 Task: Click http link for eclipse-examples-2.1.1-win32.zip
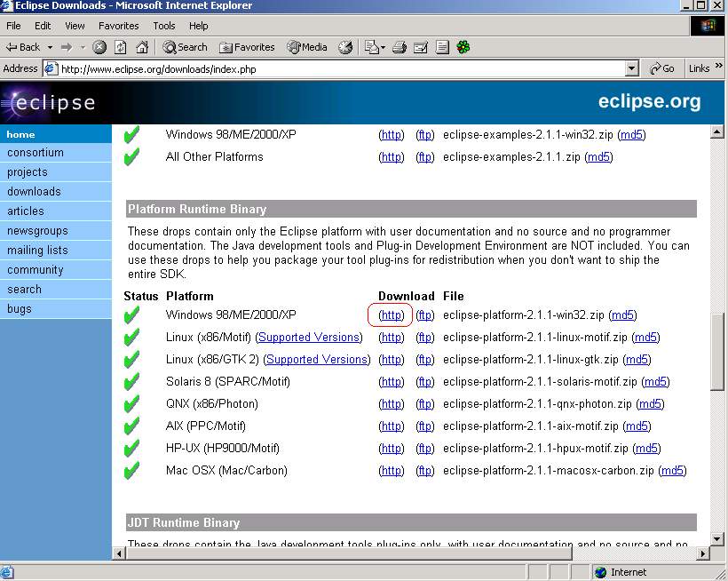(x=392, y=135)
